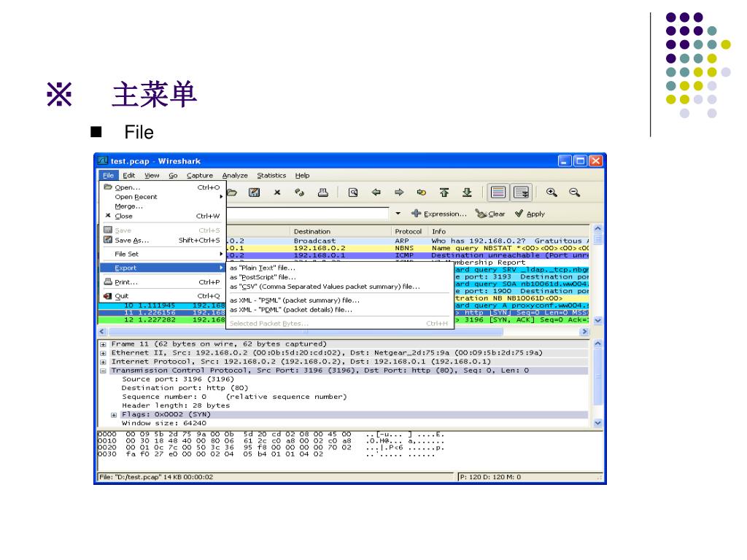Click the Info column header

508,231
